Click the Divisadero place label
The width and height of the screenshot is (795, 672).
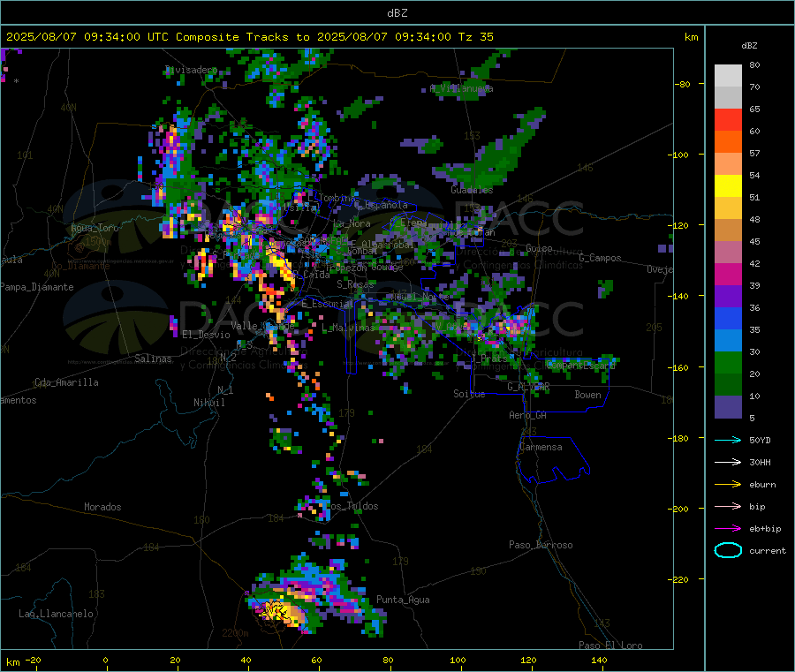click(x=191, y=70)
